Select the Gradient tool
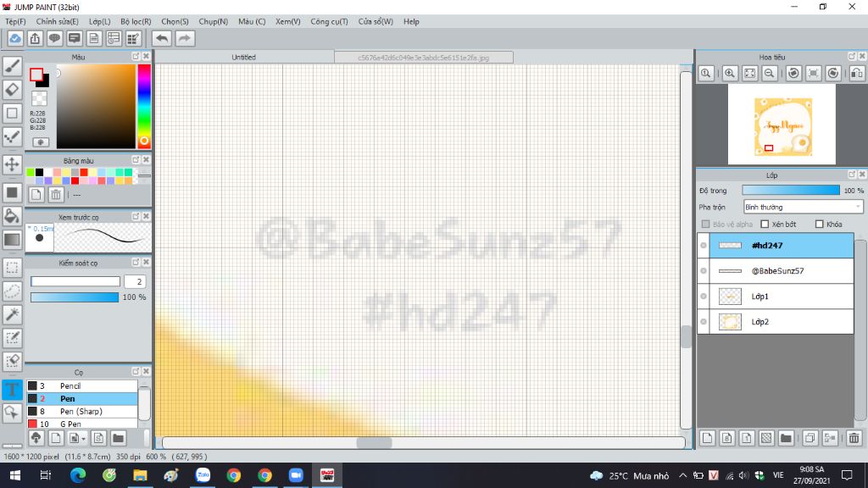This screenshot has height=488, width=868. coord(12,240)
